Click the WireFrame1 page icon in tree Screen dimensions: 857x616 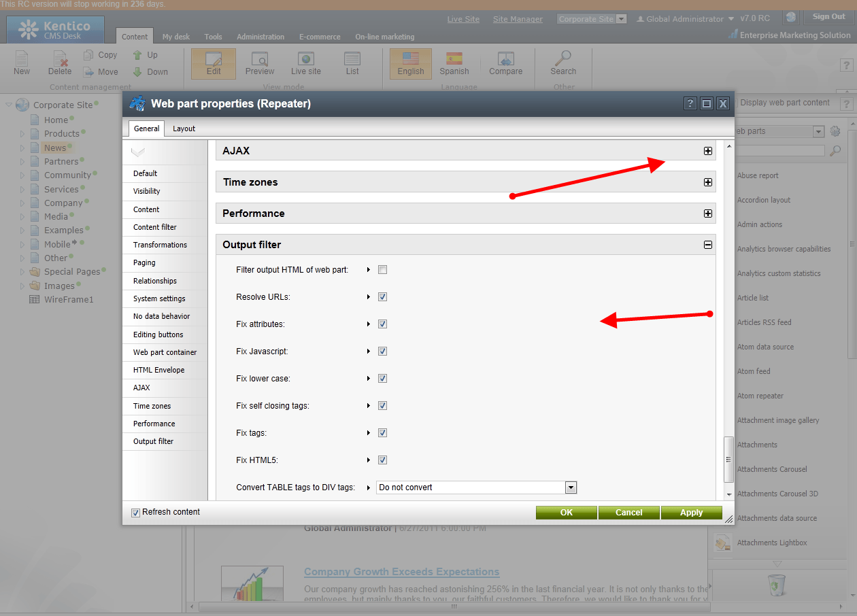pyautogui.click(x=35, y=299)
